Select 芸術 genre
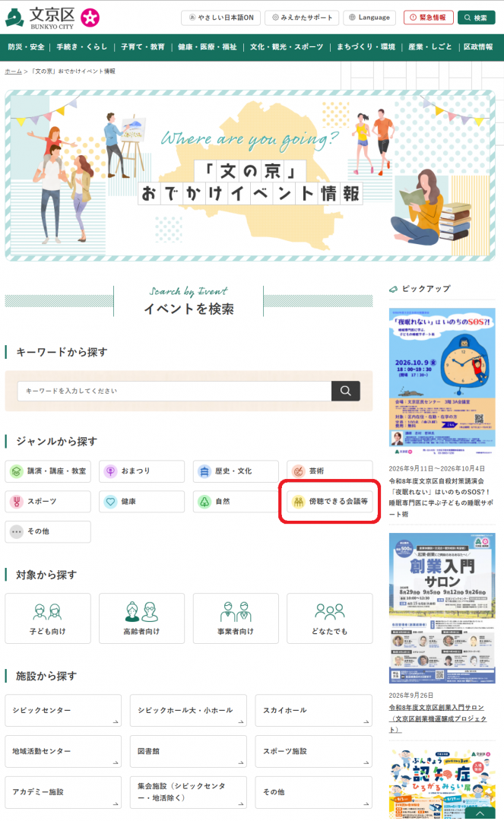Screen dimensions: 504x821 (x=330, y=471)
